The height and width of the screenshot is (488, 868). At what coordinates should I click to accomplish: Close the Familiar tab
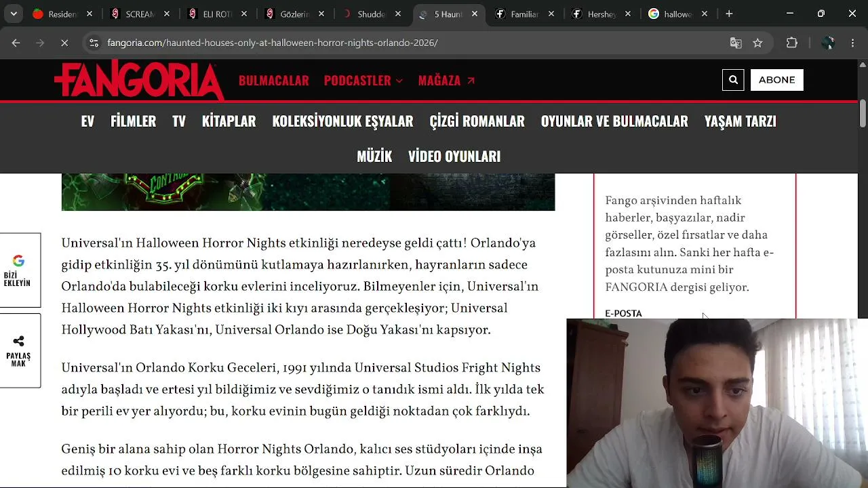(x=551, y=14)
